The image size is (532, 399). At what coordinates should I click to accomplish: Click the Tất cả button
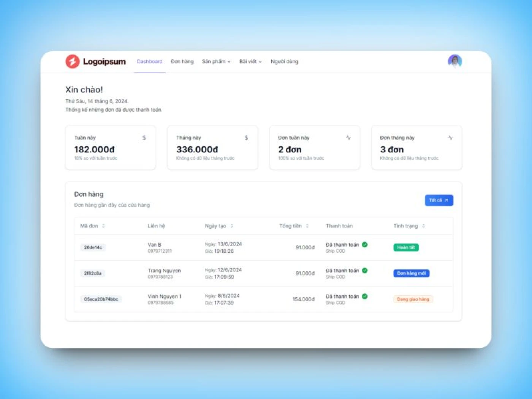tap(439, 200)
